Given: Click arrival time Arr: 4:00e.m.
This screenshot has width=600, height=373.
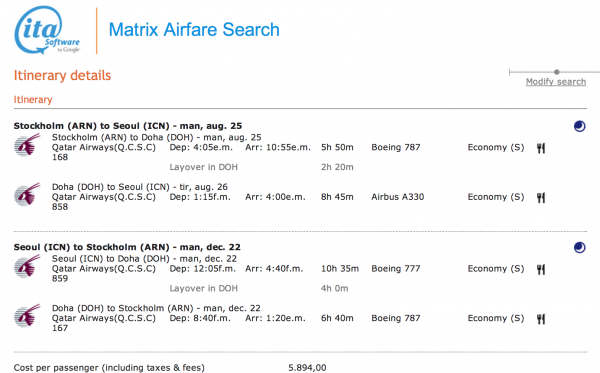Looking at the screenshot, I should click(275, 197).
